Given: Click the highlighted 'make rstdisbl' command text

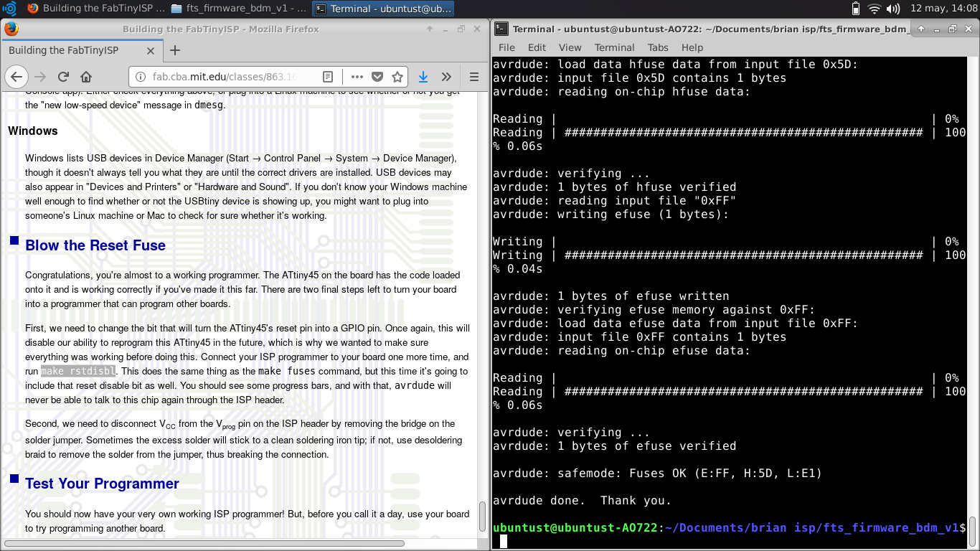Looking at the screenshot, I should point(78,372).
